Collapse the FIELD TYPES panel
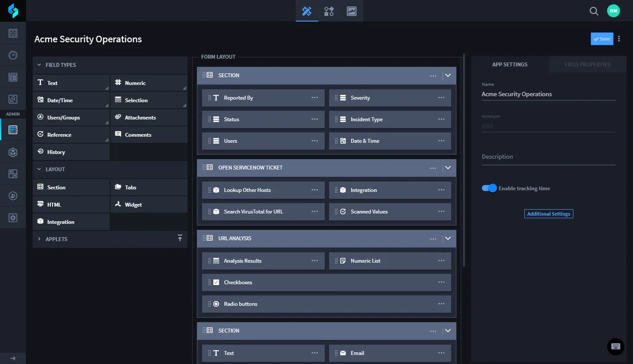The height and width of the screenshot is (364, 633). [39, 65]
